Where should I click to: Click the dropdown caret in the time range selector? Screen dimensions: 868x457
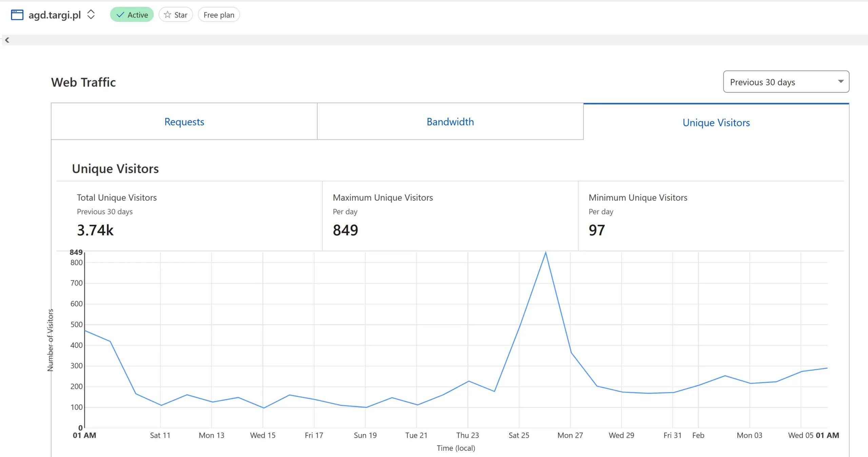point(841,81)
